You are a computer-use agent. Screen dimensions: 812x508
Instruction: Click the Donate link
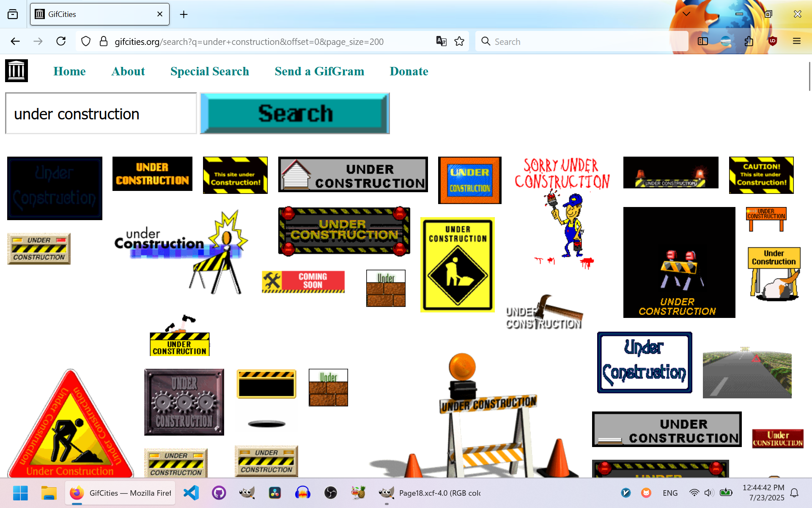coord(409,71)
